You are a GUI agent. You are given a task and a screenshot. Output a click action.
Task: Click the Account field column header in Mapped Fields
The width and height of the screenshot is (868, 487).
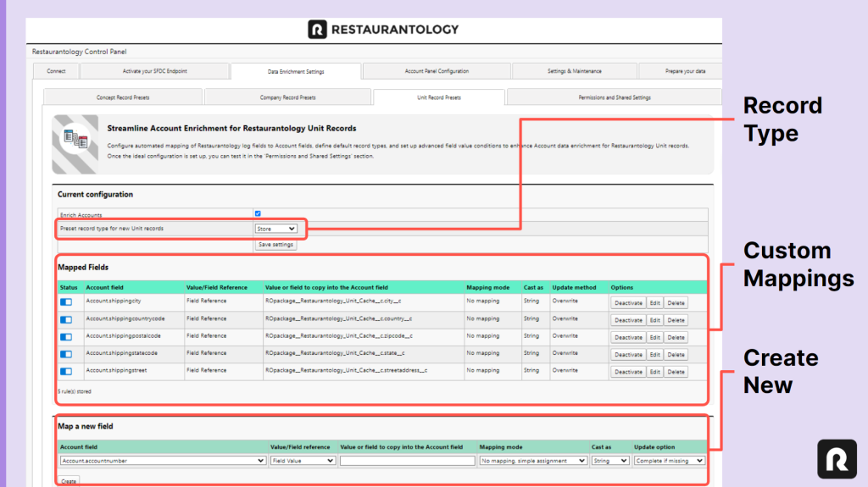pos(104,287)
